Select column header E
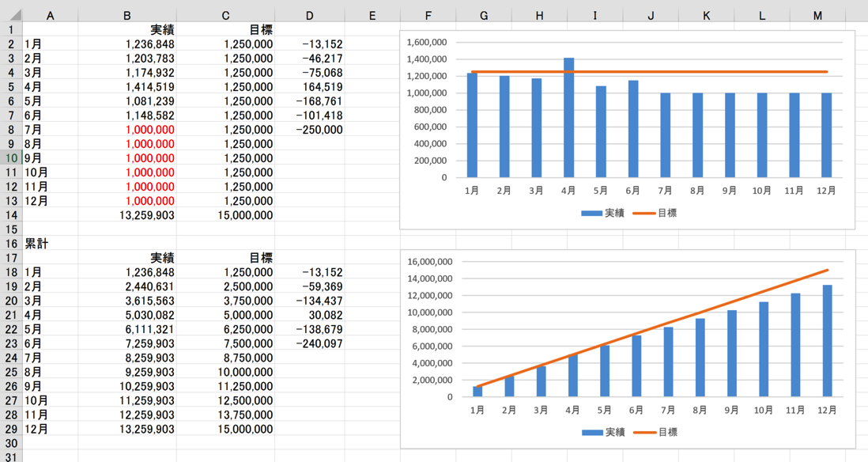Image resolution: width=868 pixels, height=462 pixels. coord(372,16)
